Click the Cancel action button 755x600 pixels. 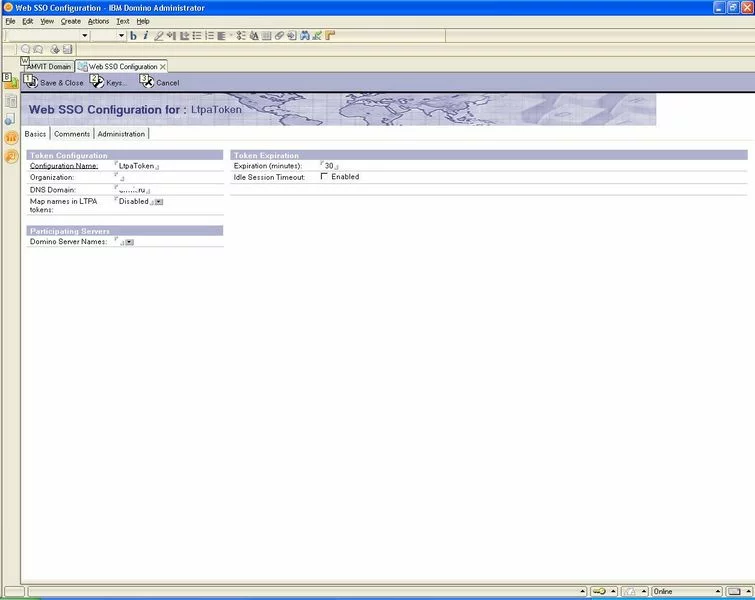click(x=160, y=83)
